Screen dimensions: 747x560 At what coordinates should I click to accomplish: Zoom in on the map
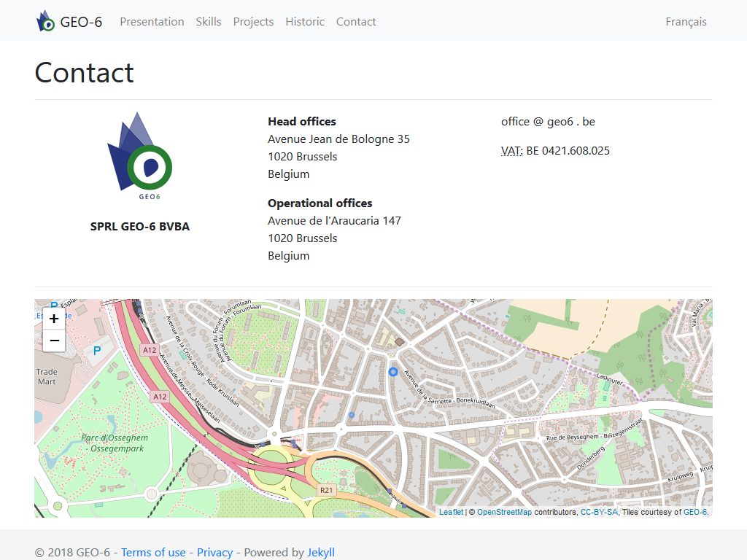click(x=54, y=319)
